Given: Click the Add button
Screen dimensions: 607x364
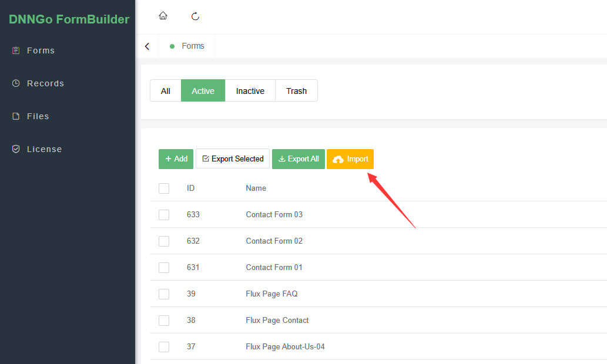Looking at the screenshot, I should pos(176,159).
